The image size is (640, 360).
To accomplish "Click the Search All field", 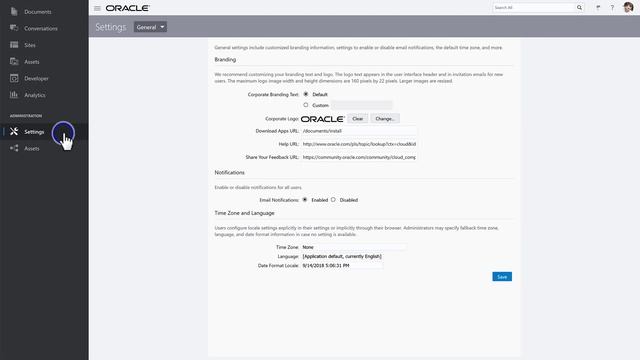I will tap(534, 7).
